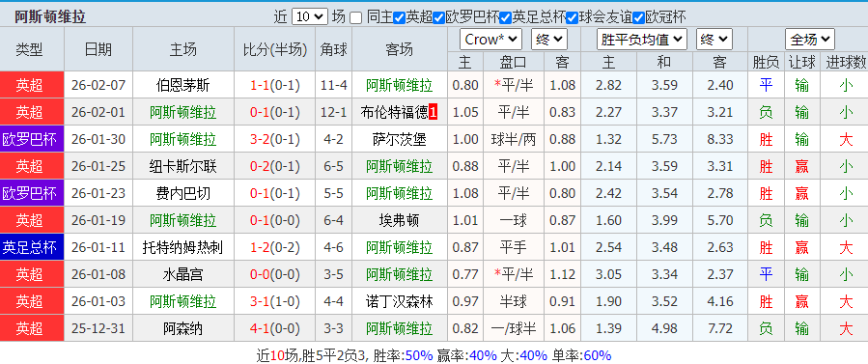This screenshot has height=364, width=868.
Task: Open the recent matches count dropdown showing 10
Action: coord(309,16)
